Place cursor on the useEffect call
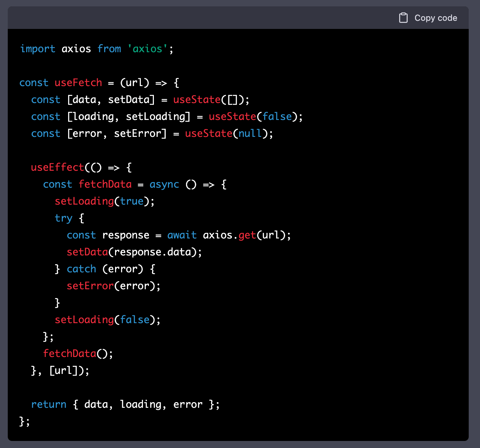Screen dimensions: 480x448 click(58, 167)
